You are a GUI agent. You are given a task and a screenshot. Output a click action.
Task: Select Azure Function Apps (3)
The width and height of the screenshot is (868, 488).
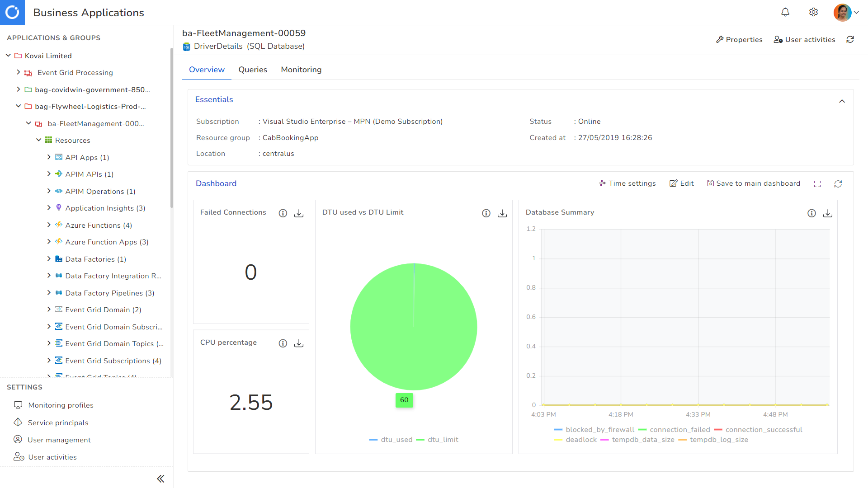(x=107, y=242)
